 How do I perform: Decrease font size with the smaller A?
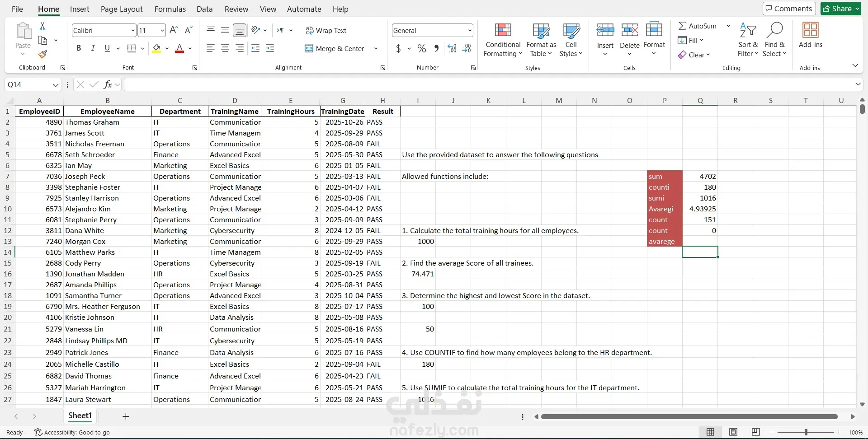[189, 30]
